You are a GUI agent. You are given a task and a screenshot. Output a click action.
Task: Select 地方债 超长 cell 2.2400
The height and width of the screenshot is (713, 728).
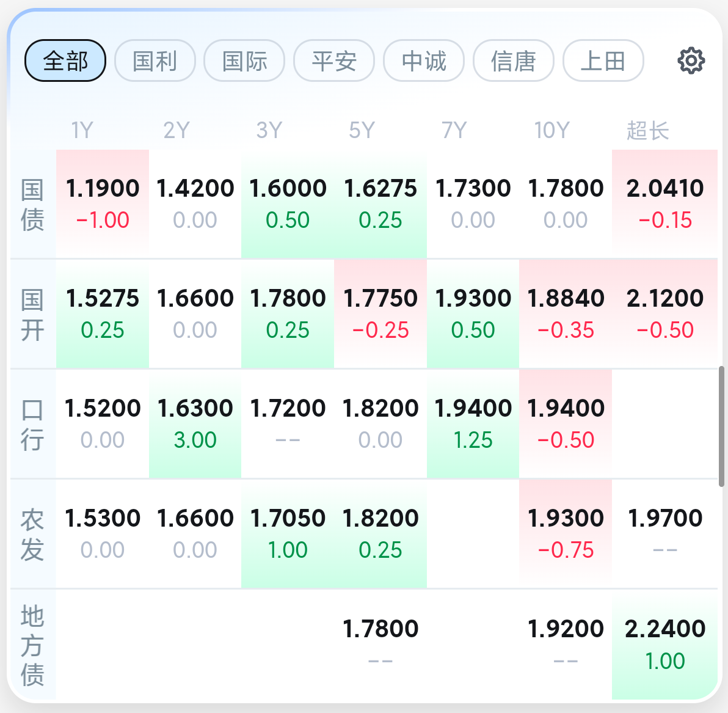tap(664, 644)
